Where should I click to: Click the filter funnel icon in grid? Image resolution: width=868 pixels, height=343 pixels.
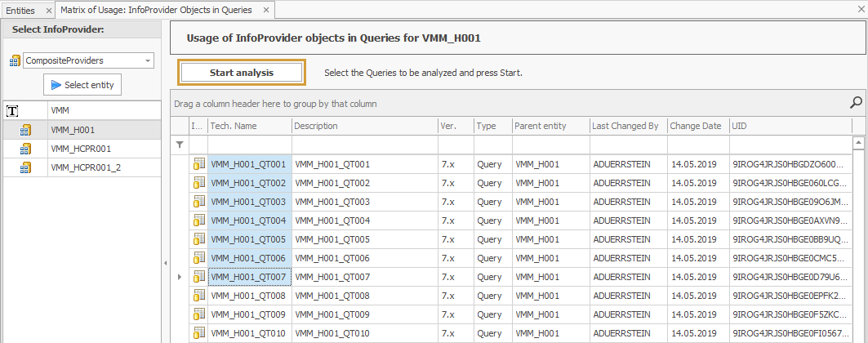[x=180, y=145]
